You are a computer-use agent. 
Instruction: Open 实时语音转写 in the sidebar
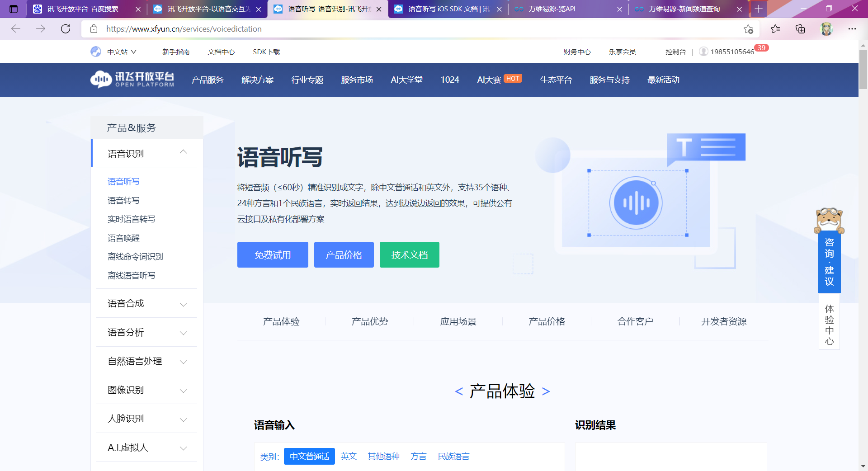click(x=131, y=219)
